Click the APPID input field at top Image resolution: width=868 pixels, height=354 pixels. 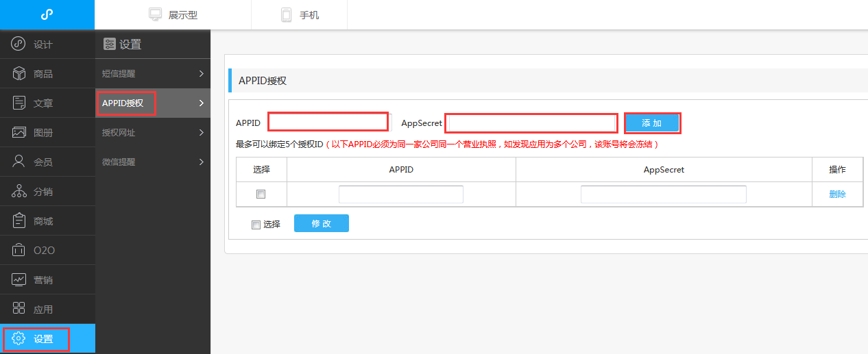coord(328,123)
